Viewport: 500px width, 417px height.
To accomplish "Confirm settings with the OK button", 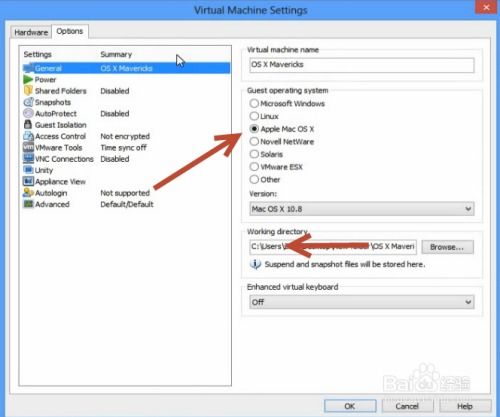I will [350, 406].
